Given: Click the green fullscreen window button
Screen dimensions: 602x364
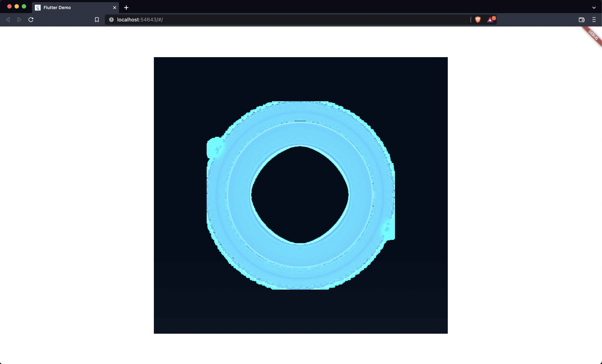Looking at the screenshot, I should tap(24, 7).
